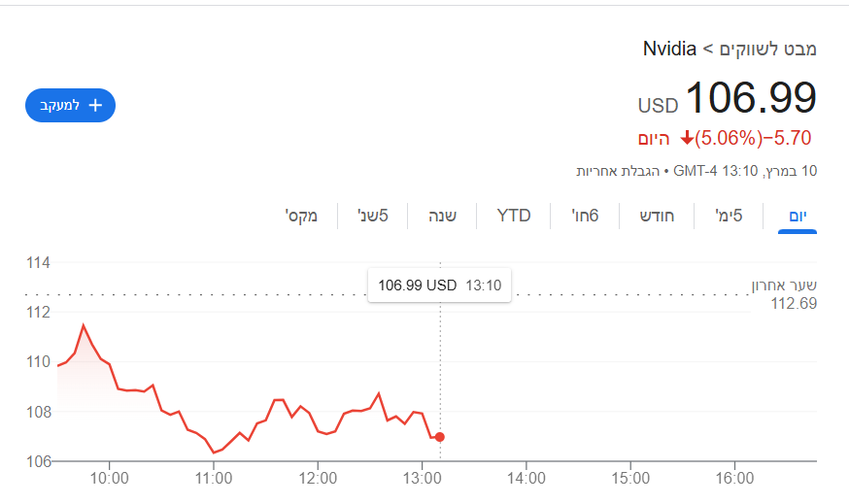Switch to the 5שנ' (5 years) tab

point(373,216)
